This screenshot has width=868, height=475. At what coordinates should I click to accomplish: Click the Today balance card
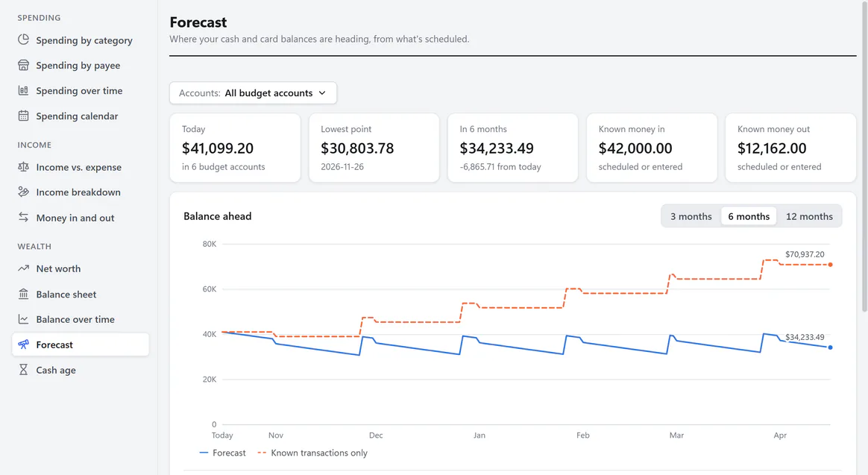tap(235, 148)
